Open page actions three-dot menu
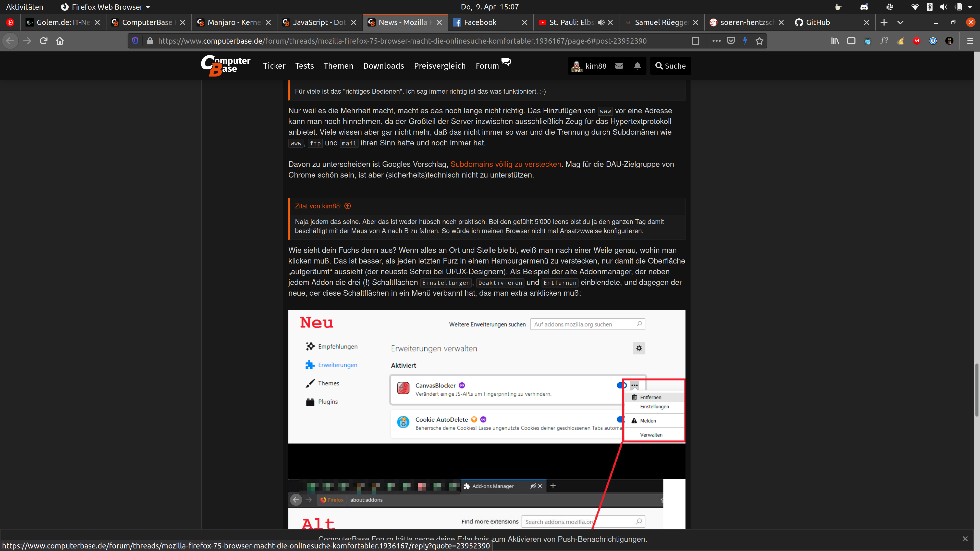Screen dimensions: 980x551 tap(716, 41)
